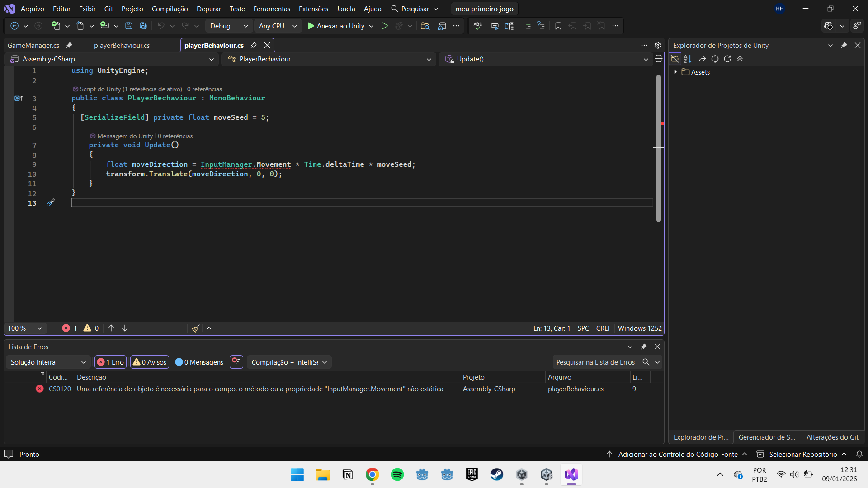Viewport: 868px width, 488px height.
Task: Click the Save file icon
Action: click(129, 26)
